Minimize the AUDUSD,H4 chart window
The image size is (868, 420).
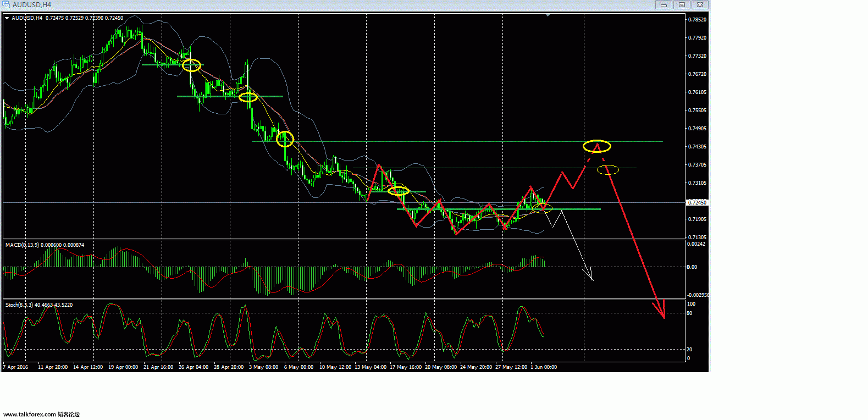point(664,4)
